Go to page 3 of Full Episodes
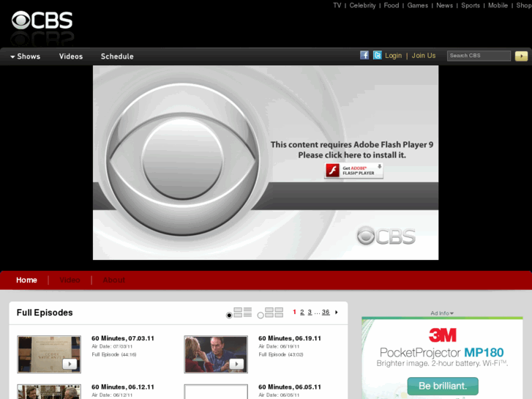The width and height of the screenshot is (532, 399). [310, 312]
